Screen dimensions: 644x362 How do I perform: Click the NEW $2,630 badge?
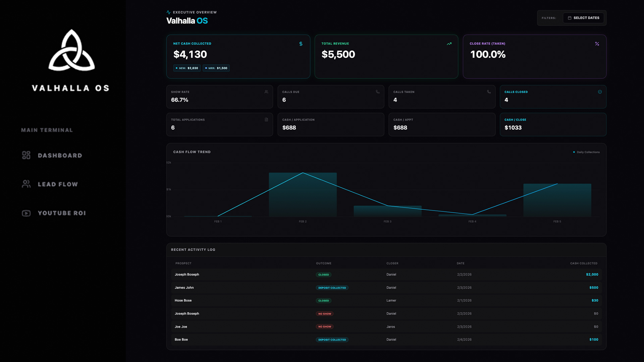click(187, 68)
